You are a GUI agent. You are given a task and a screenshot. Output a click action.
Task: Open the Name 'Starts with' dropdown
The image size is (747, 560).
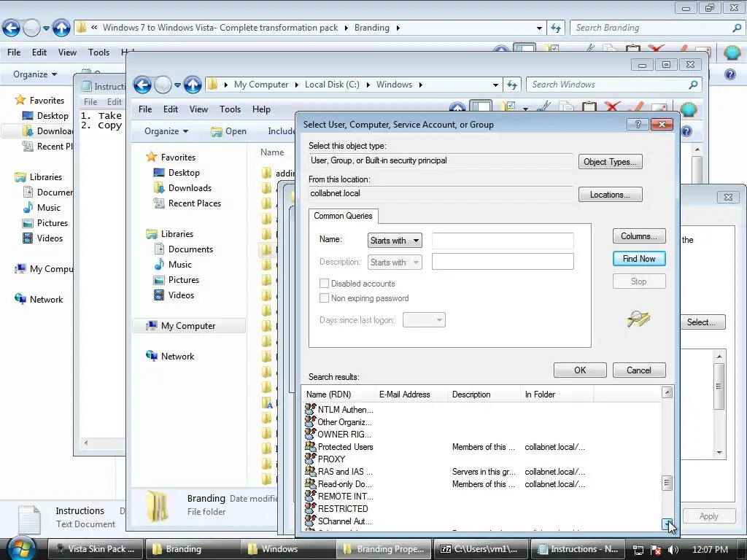(x=395, y=241)
